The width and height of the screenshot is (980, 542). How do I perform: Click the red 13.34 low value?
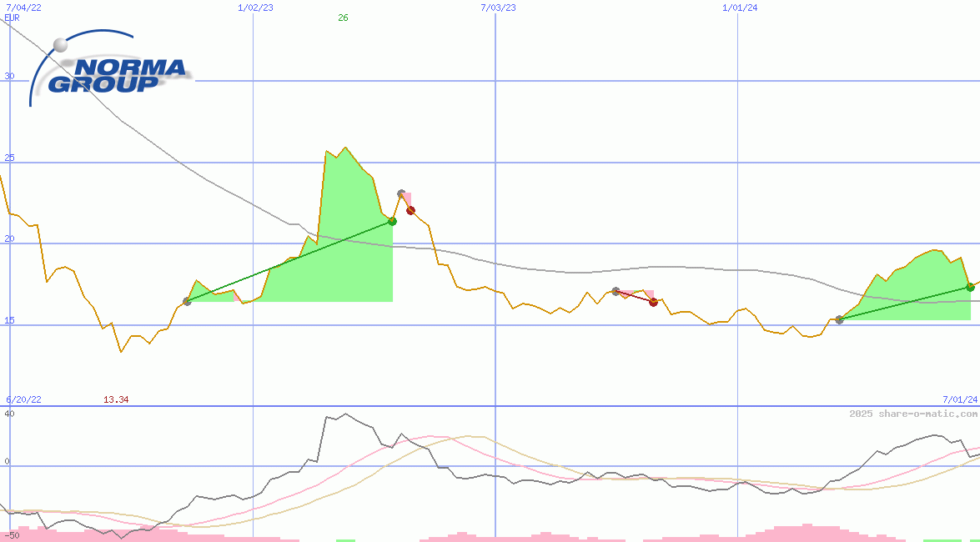point(116,399)
